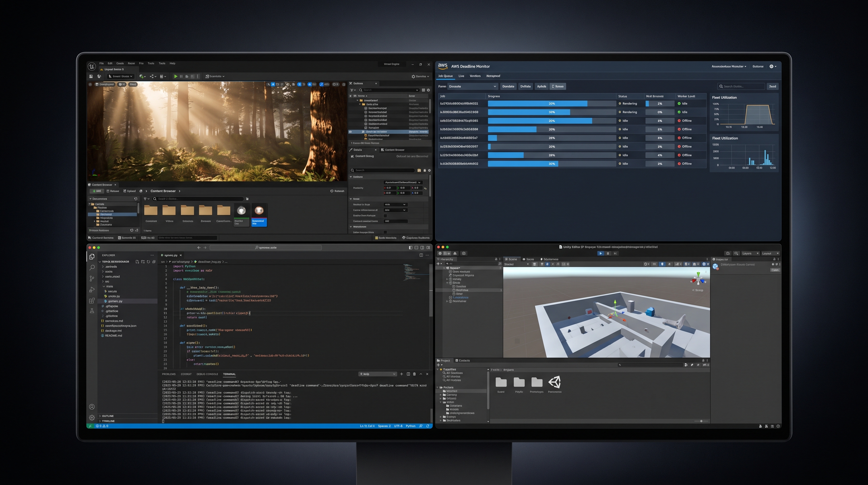Split the VS Code editor via split icon
The image size is (868, 485).
pyautogui.click(x=421, y=255)
